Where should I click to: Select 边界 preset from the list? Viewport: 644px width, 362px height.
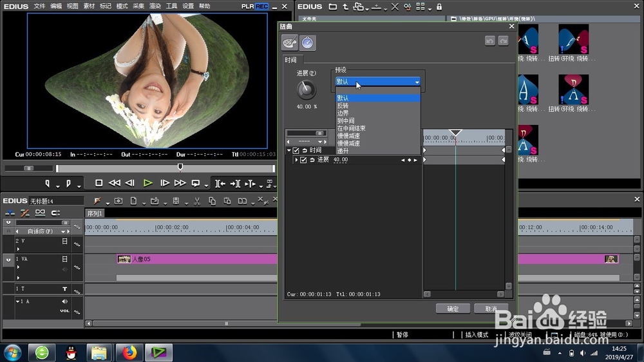377,113
